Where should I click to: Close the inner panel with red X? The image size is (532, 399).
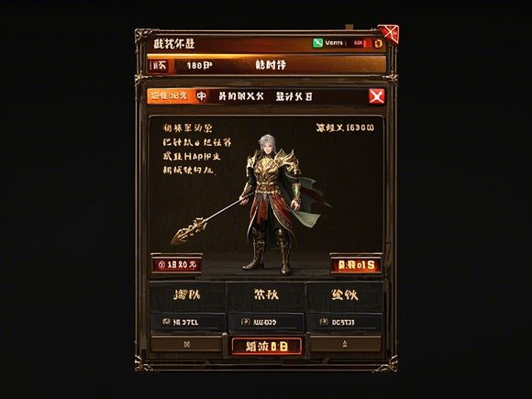tap(376, 96)
